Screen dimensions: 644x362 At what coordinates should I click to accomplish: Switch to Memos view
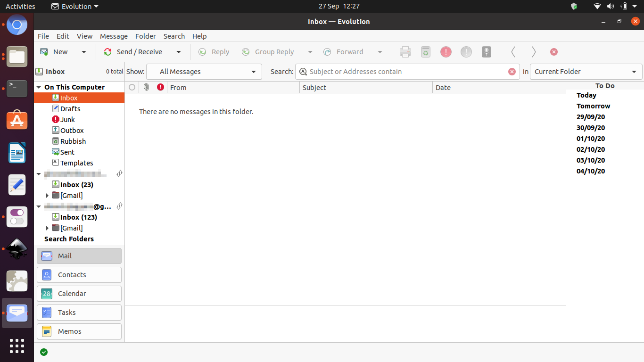point(79,331)
